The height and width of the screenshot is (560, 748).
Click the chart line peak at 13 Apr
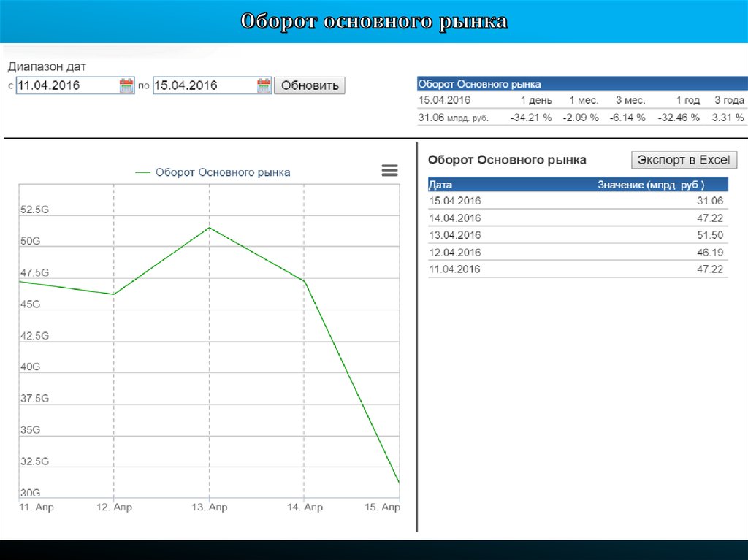210,228
